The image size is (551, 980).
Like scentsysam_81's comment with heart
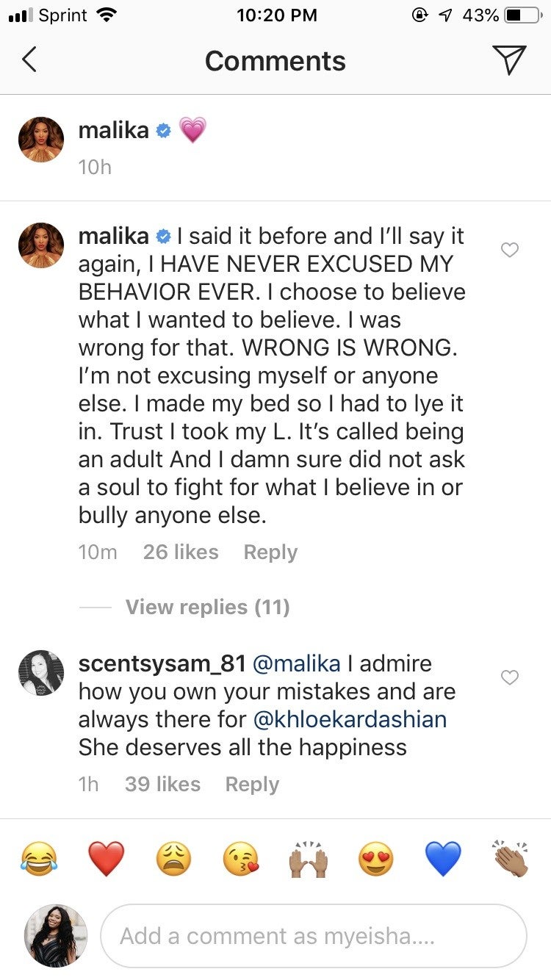pos(509,677)
